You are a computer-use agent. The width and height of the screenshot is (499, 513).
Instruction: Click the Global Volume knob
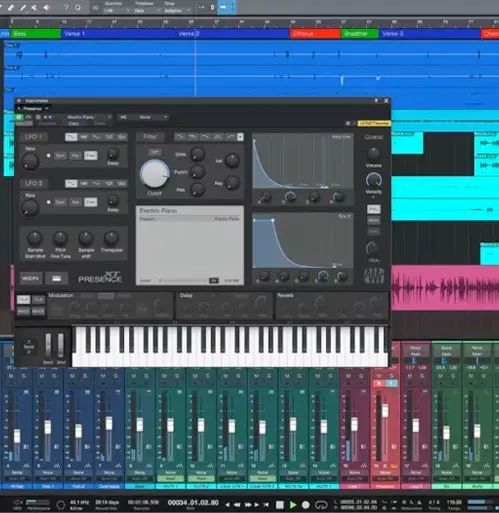(x=373, y=154)
